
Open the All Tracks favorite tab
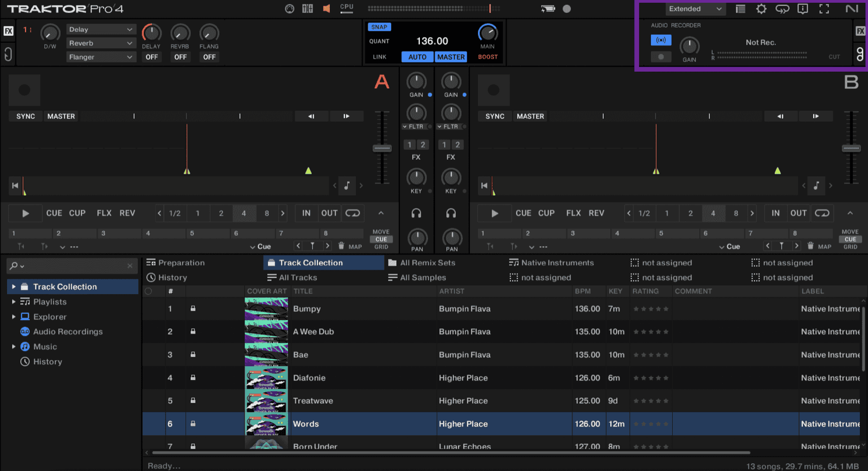(x=292, y=277)
